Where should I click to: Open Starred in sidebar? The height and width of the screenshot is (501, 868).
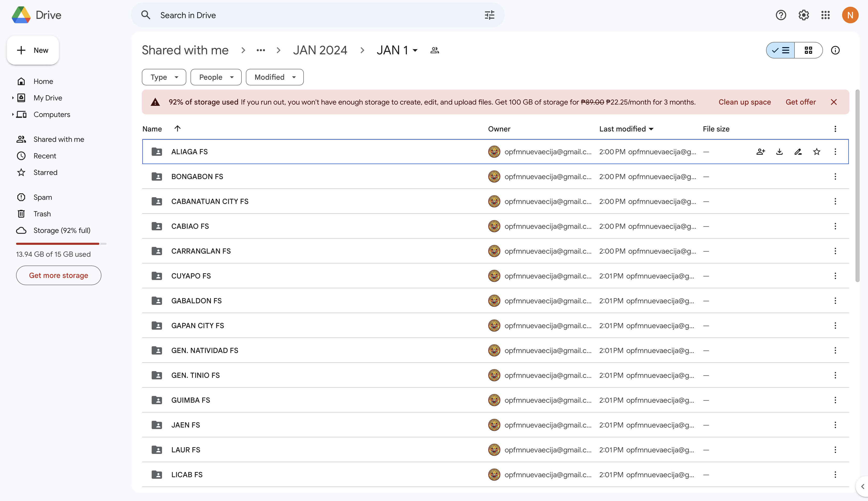point(45,172)
